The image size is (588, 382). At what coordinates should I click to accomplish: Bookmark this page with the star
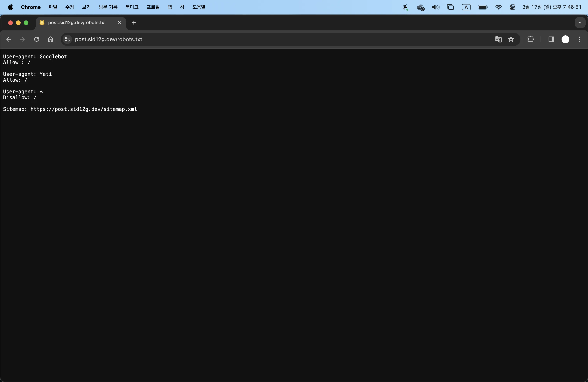(x=511, y=39)
